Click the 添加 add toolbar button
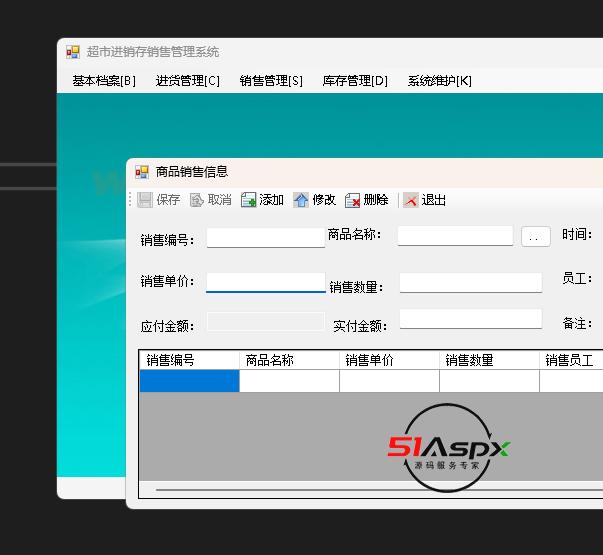The width and height of the screenshot is (603, 555). point(262,200)
